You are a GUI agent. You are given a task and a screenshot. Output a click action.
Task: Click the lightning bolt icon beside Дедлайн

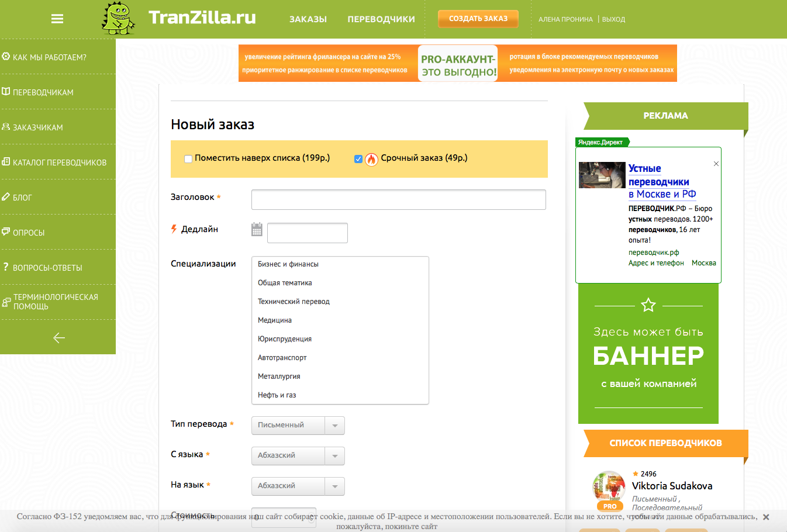[174, 229]
